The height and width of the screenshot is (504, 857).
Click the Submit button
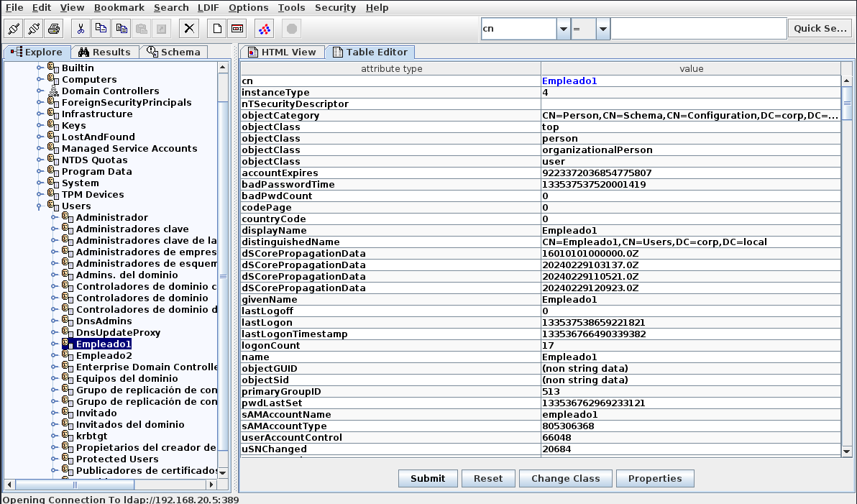(428, 478)
